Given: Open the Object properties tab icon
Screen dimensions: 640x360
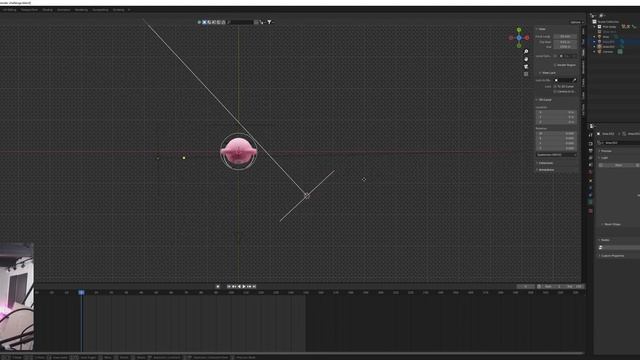Looking at the screenshot, I should tap(591, 181).
